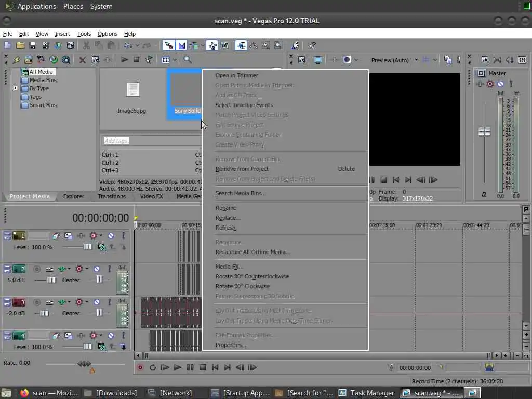Open Mixer Preferences icon in Master Bus toolbar
532x399 pixels.
point(485,60)
